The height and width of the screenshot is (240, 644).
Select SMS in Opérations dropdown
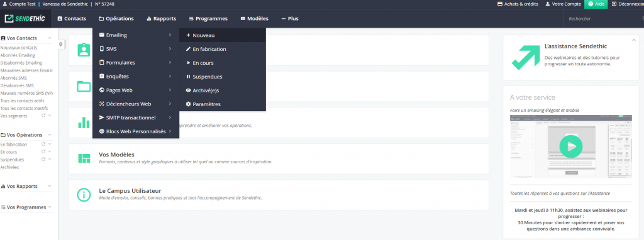[136, 49]
